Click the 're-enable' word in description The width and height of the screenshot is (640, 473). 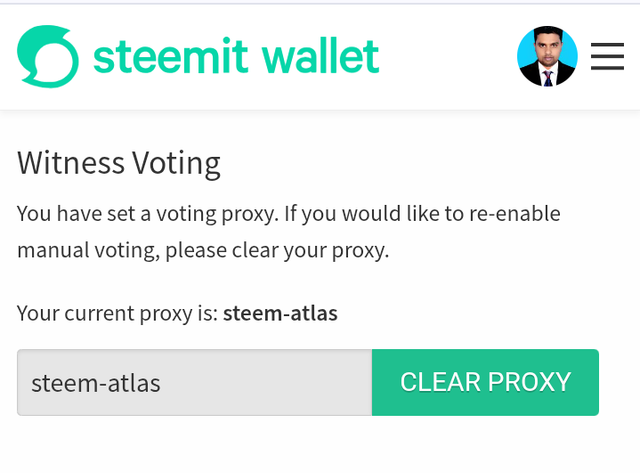click(515, 214)
